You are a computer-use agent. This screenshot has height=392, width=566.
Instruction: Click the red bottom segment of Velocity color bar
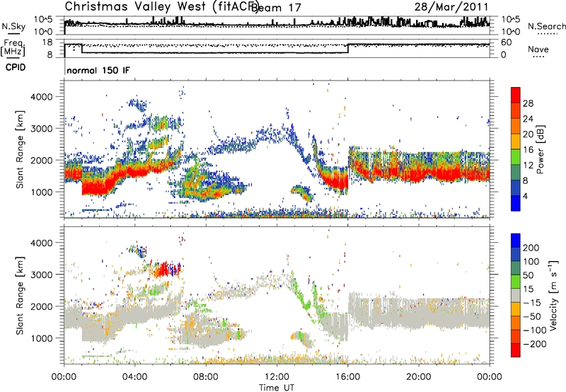(x=516, y=350)
